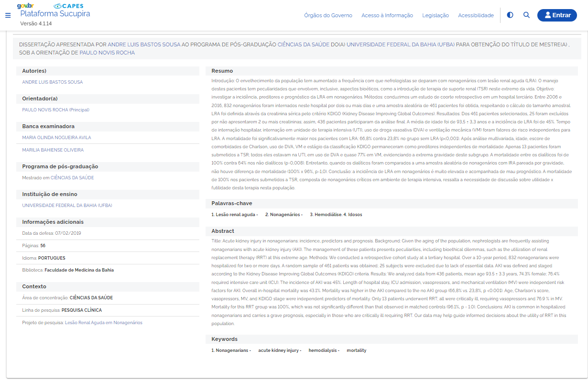Select examiner Maria Olinda Nogueira Avila
Viewport: 588px width, 382px height.
56,138
